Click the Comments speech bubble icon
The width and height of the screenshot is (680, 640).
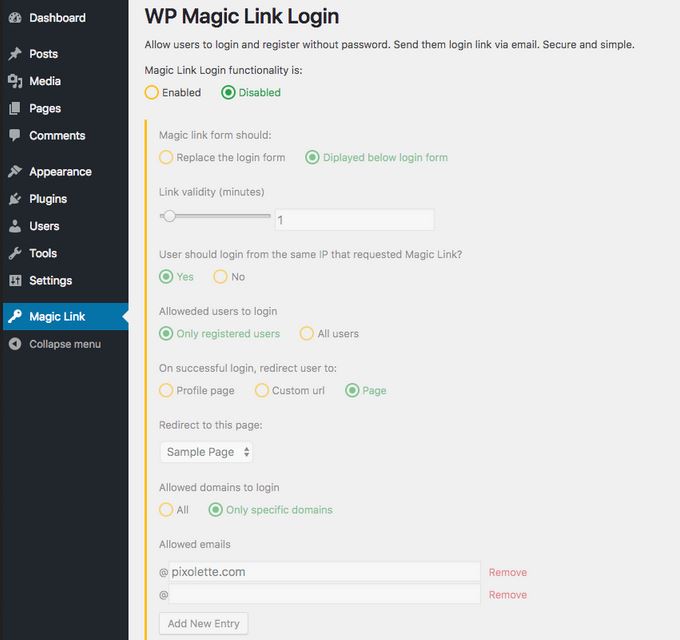click(15, 136)
